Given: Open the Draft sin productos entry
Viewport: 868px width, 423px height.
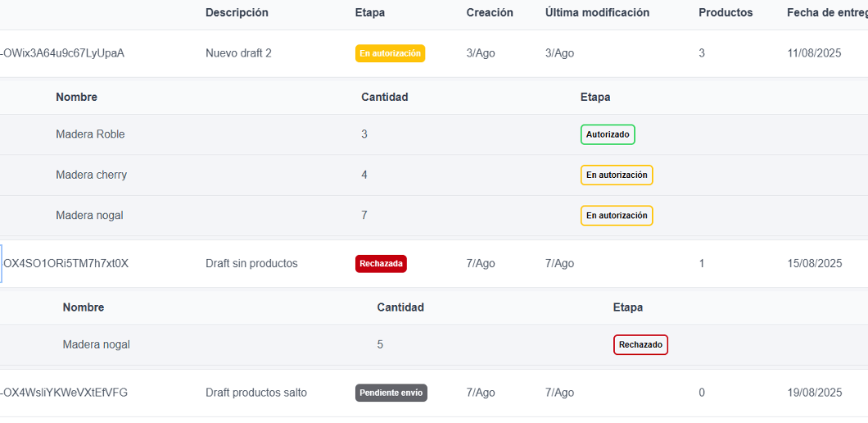Looking at the screenshot, I should pos(251,264).
